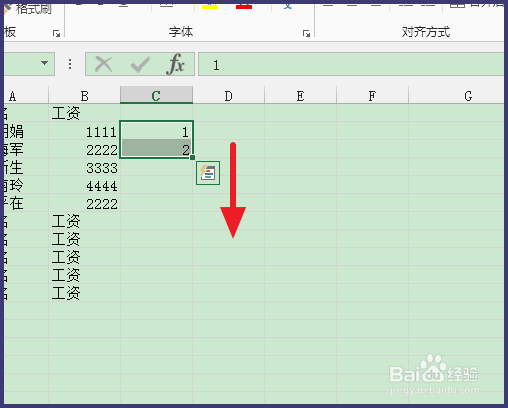Select column D header

[229, 96]
